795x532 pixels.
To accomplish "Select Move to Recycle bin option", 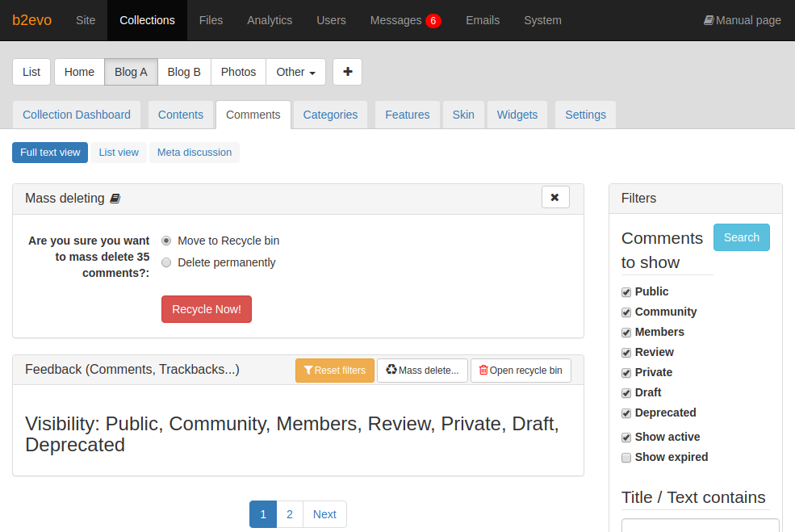I will [166, 241].
